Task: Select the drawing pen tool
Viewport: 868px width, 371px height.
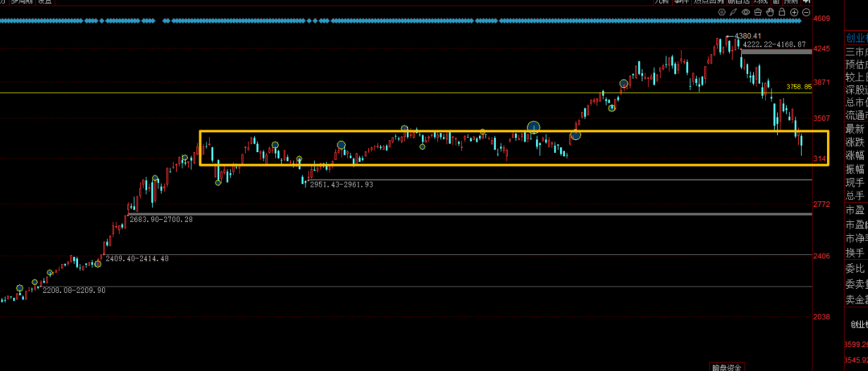Action: 734,11
